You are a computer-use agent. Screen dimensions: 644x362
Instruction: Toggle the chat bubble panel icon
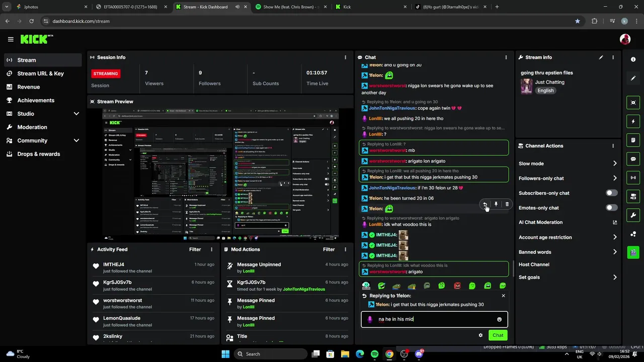click(x=633, y=159)
